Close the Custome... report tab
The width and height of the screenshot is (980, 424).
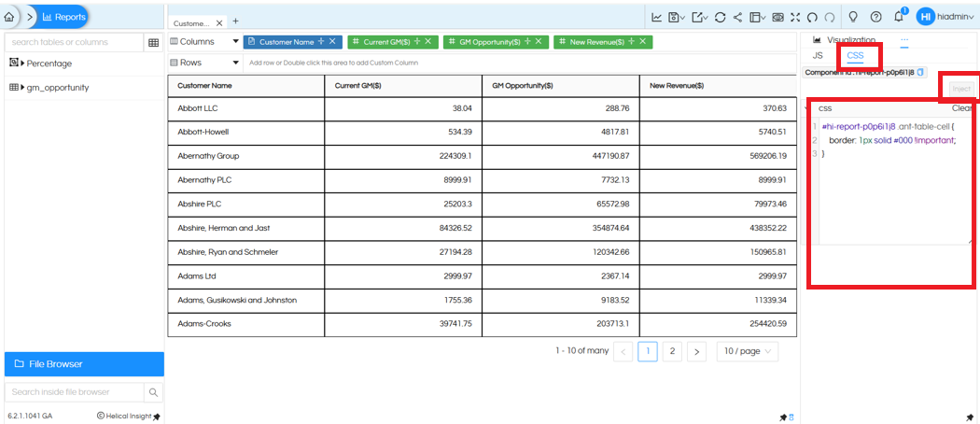(x=219, y=23)
